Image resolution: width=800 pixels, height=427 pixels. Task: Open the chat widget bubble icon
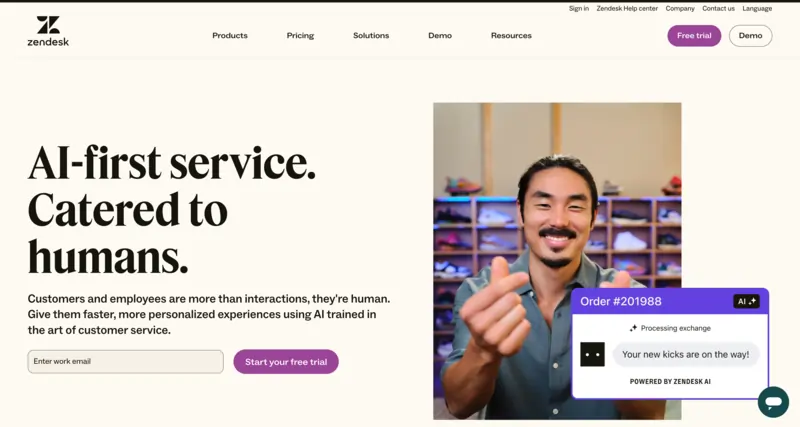click(x=773, y=401)
